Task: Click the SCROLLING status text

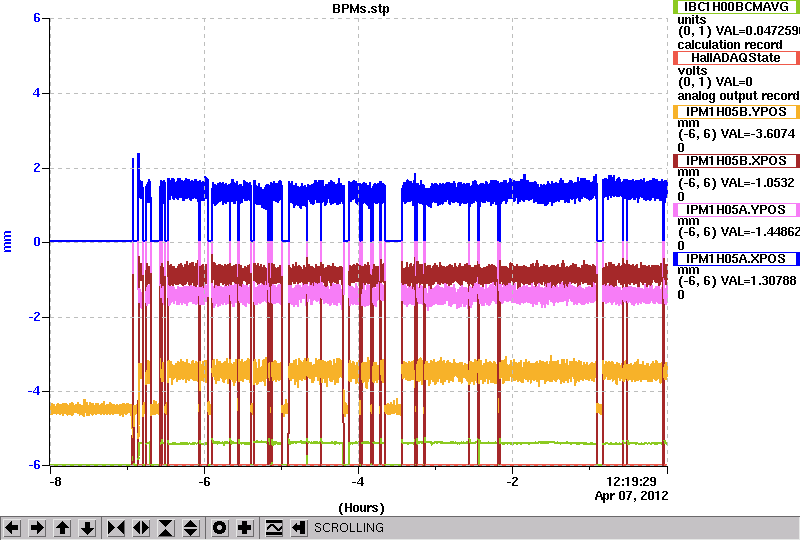Action: point(348,528)
